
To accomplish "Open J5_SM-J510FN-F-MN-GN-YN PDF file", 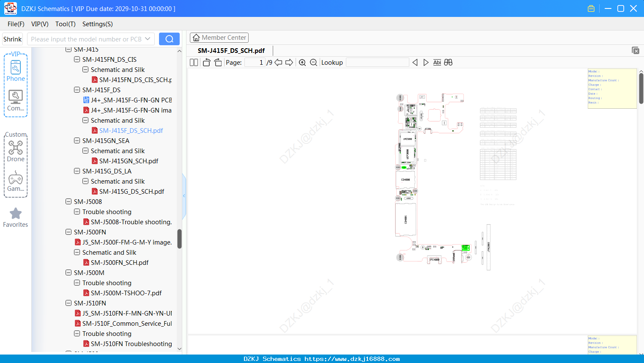I will (123, 313).
